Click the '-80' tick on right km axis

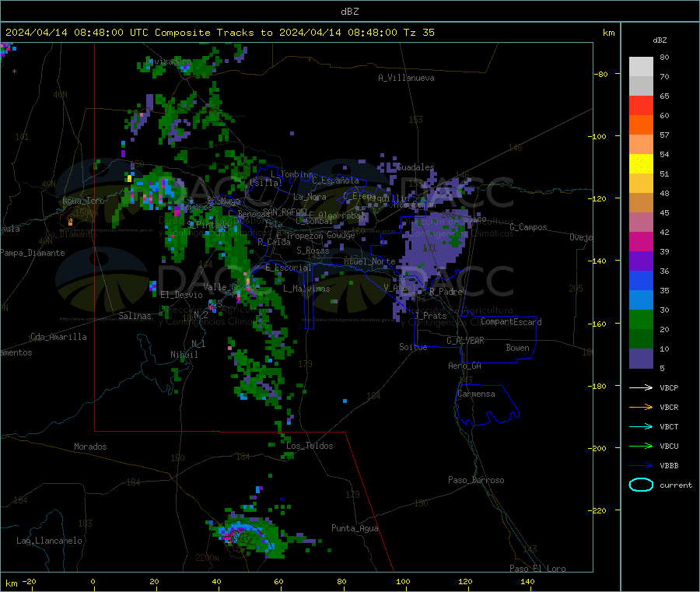tap(601, 74)
